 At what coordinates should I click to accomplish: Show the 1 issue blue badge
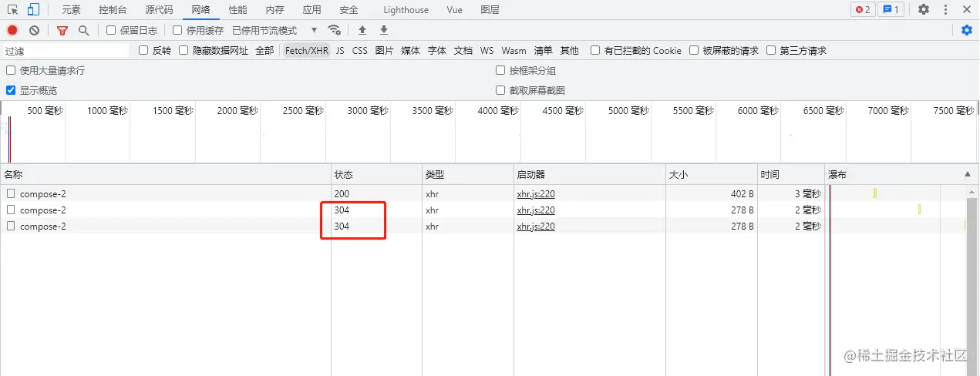click(892, 10)
